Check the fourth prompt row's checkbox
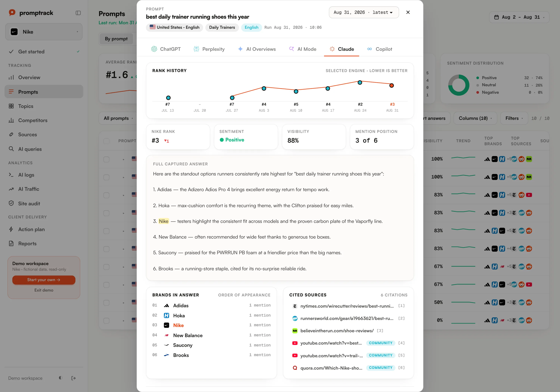 coord(106,213)
